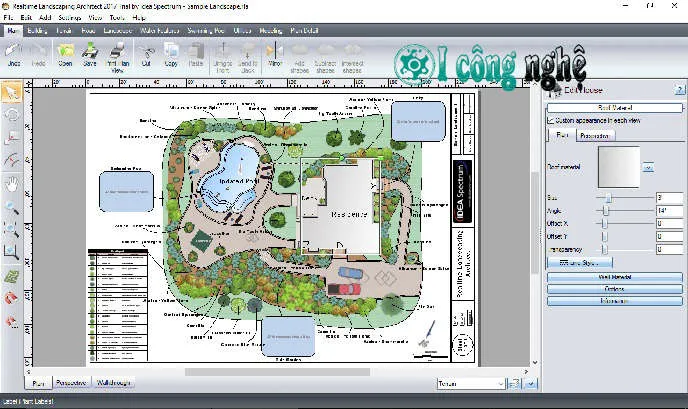The height and width of the screenshot is (409, 688).
Task: Expand the Wall Material section
Action: 615,277
